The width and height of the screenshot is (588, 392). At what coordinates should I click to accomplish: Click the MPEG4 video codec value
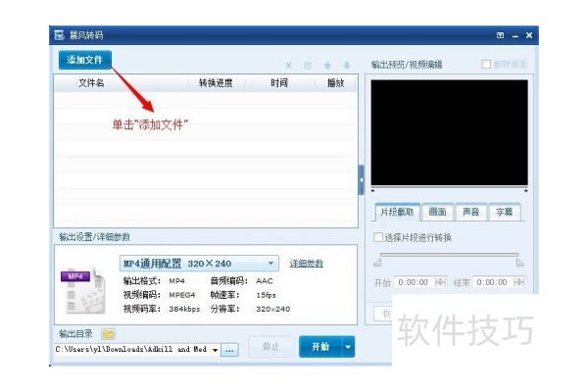click(x=182, y=295)
